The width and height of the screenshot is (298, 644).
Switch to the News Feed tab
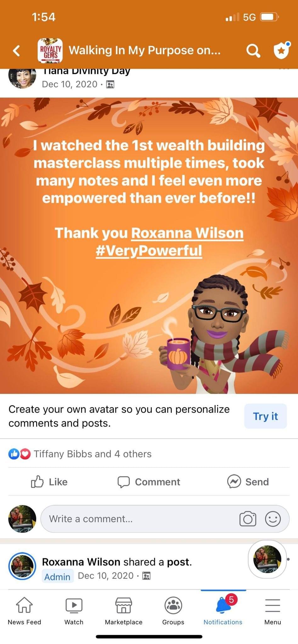[x=25, y=611]
